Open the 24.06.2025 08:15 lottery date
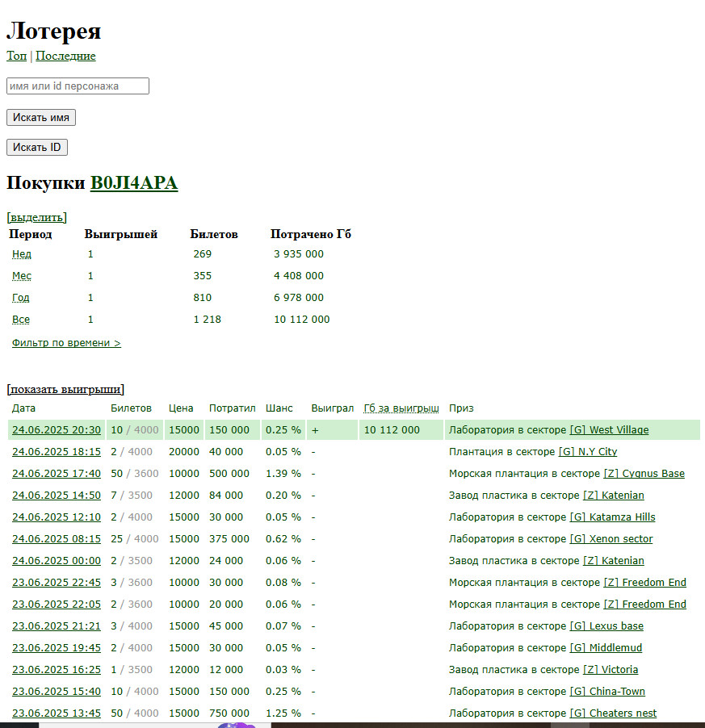Image resolution: width=705 pixels, height=728 pixels. coord(57,539)
